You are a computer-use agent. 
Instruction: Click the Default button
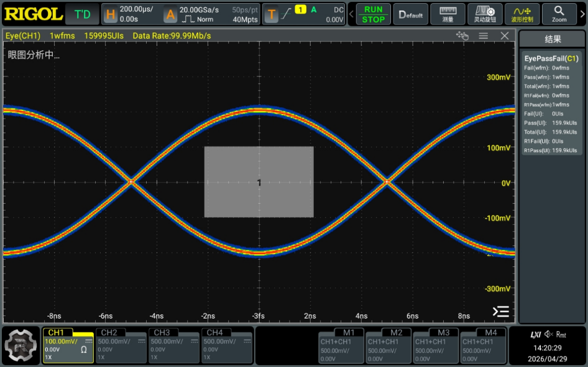411,14
